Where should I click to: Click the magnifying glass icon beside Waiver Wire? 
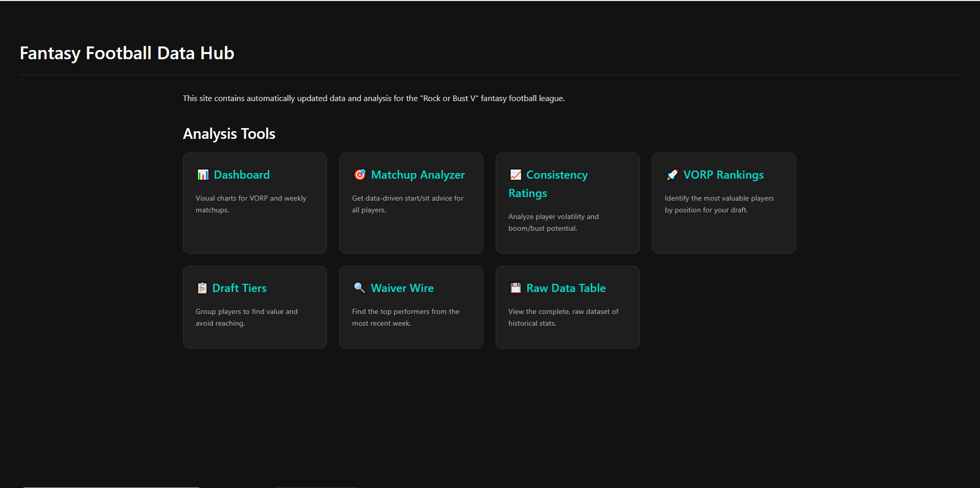[360, 288]
